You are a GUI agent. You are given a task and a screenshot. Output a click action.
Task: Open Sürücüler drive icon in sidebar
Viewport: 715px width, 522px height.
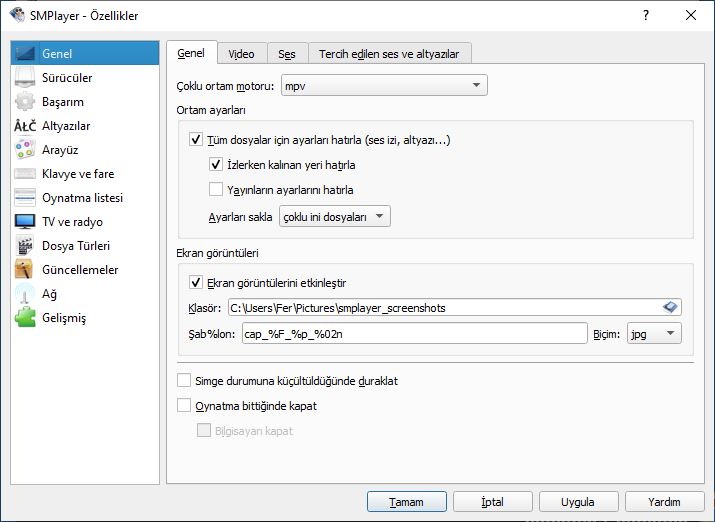[25, 78]
